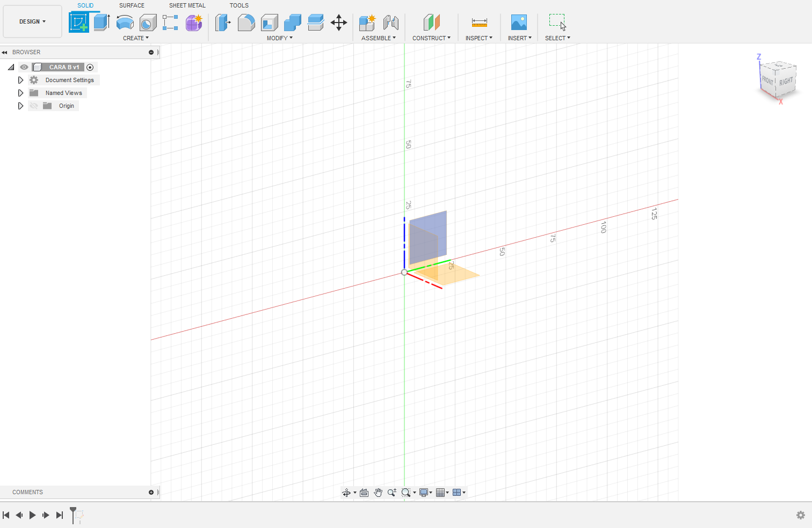Open the Design workspace dropdown
The width and height of the screenshot is (812, 528).
[32, 21]
